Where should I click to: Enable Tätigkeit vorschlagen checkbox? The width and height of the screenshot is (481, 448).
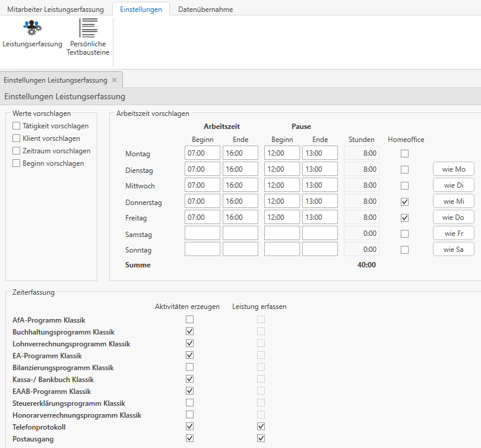17,126
